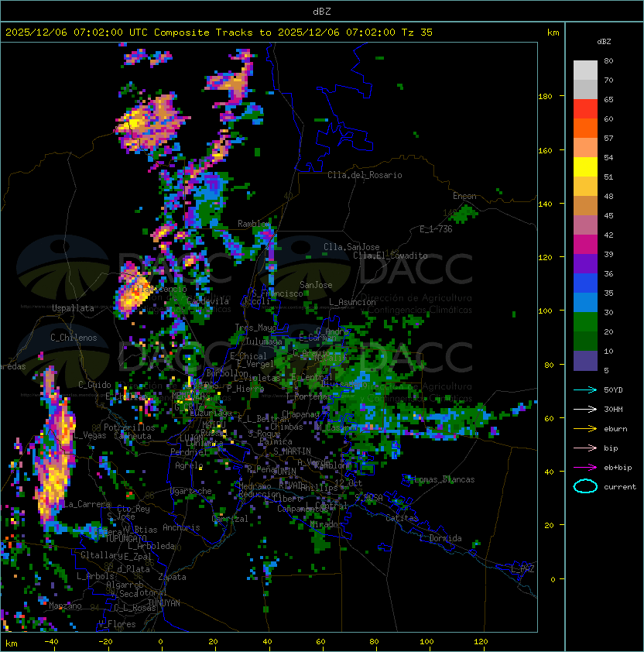Screen dimensions: 644x652
Task: Click the 'Tres_Mayo' place label
Action: coord(255,328)
